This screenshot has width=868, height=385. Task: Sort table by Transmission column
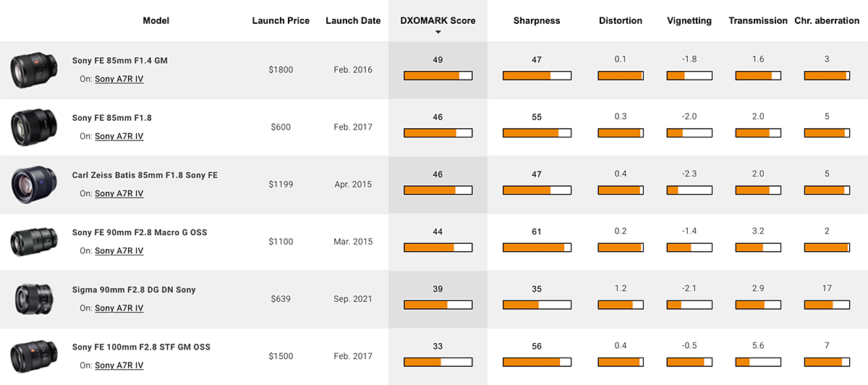(x=758, y=21)
